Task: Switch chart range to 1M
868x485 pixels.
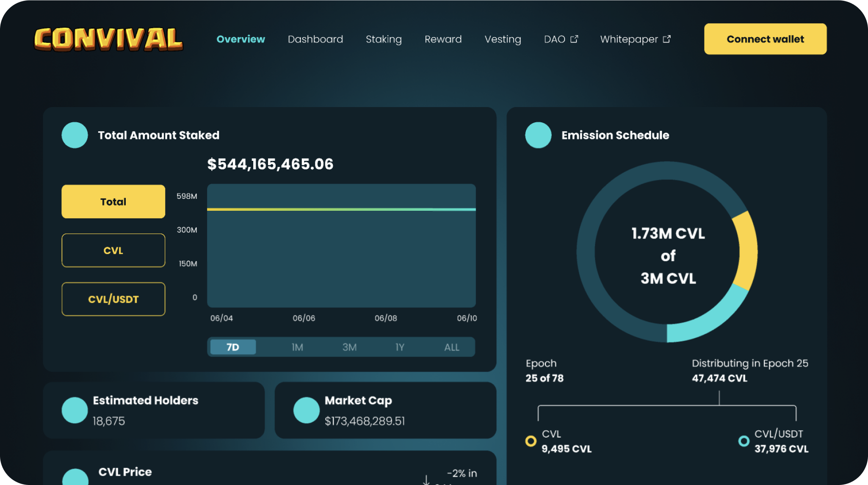Action: [x=297, y=347]
